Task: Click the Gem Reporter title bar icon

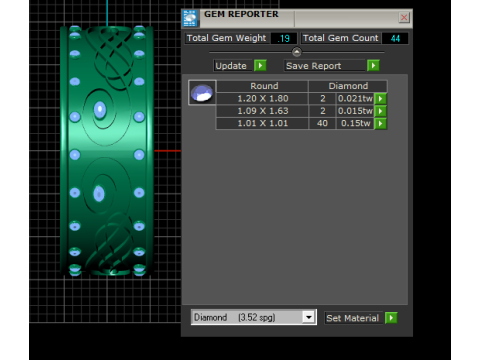Action: point(190,18)
